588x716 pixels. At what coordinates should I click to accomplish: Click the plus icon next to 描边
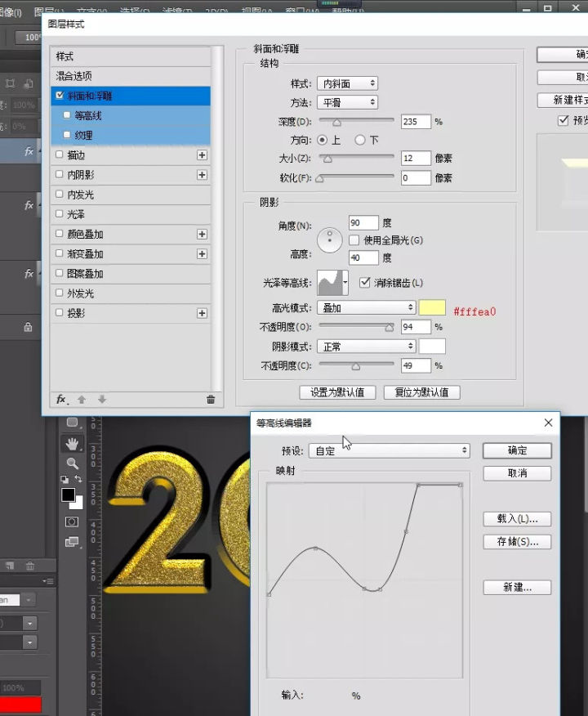point(202,155)
